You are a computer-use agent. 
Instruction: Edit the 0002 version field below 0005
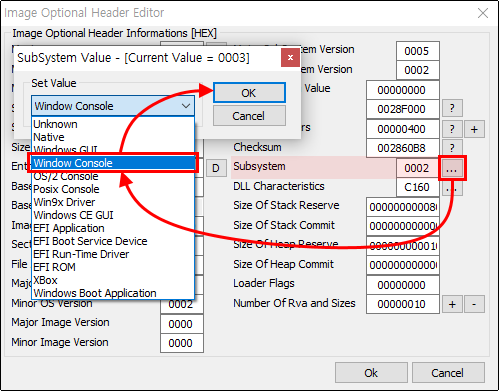pyautogui.click(x=418, y=70)
